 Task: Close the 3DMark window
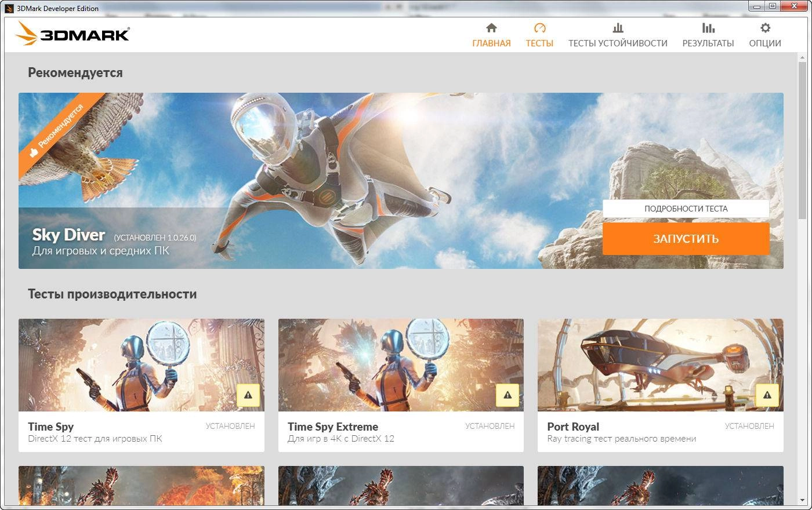795,6
